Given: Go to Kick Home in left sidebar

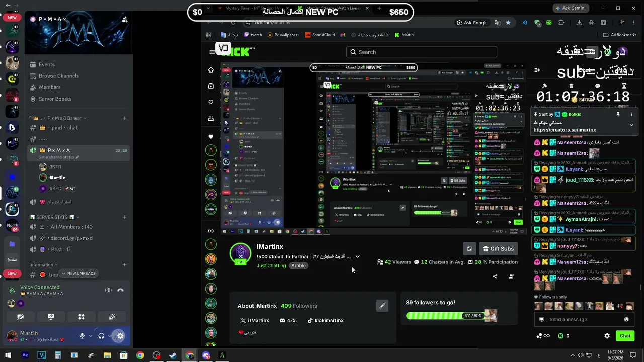Looking at the screenshot, I should (211, 70).
